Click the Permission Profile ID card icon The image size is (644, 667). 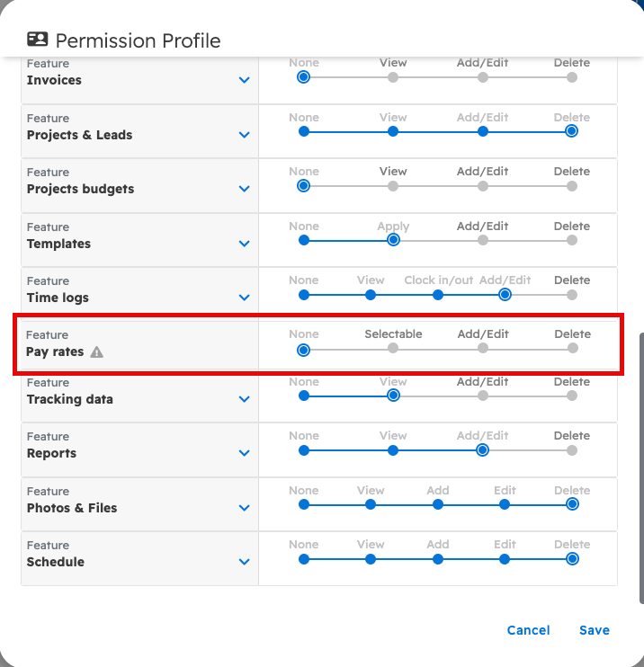(37, 40)
